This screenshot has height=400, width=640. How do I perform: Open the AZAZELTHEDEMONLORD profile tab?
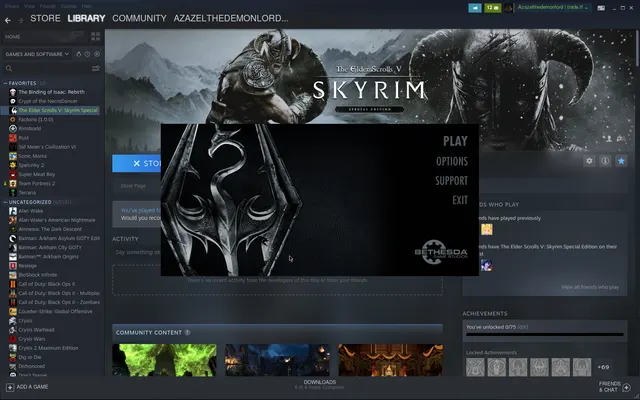tap(231, 18)
